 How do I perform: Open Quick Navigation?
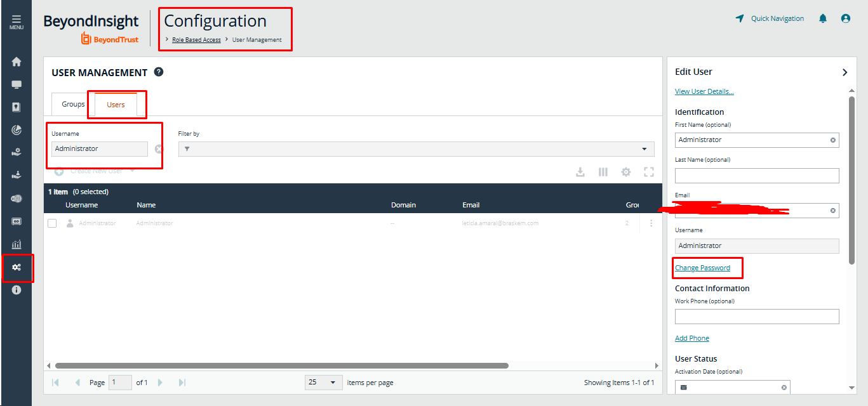770,18
